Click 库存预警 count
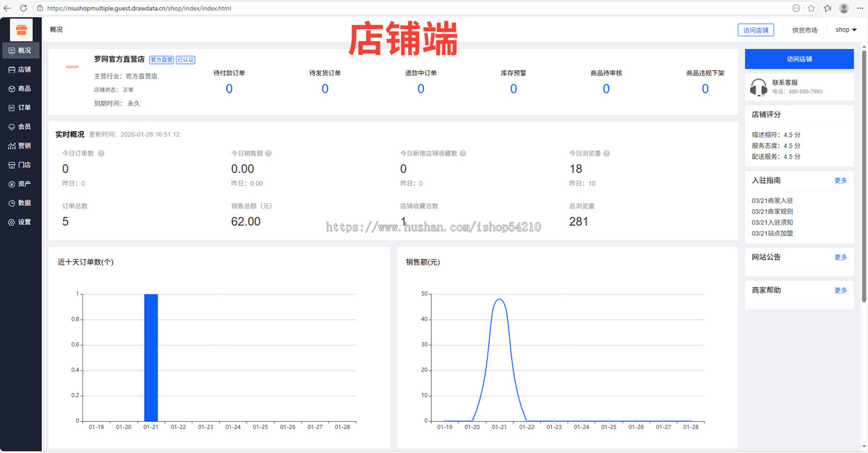This screenshot has height=453, width=868. tap(514, 88)
